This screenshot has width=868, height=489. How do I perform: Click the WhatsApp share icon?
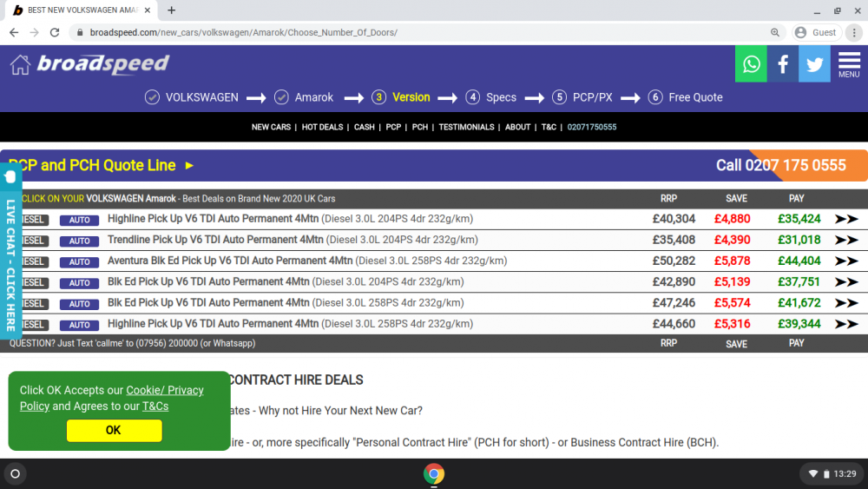point(751,64)
